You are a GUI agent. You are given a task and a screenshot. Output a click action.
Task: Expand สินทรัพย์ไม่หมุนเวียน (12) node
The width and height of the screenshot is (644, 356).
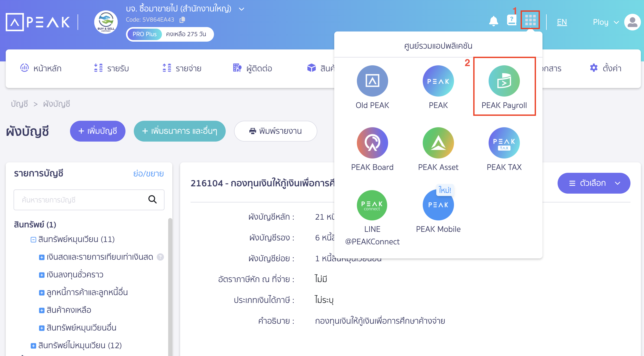[33, 346]
